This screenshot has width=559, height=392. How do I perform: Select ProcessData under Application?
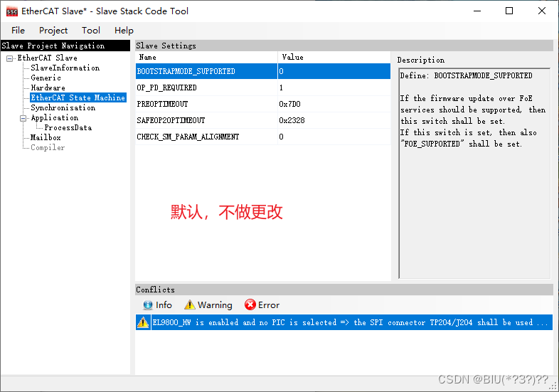(68, 127)
